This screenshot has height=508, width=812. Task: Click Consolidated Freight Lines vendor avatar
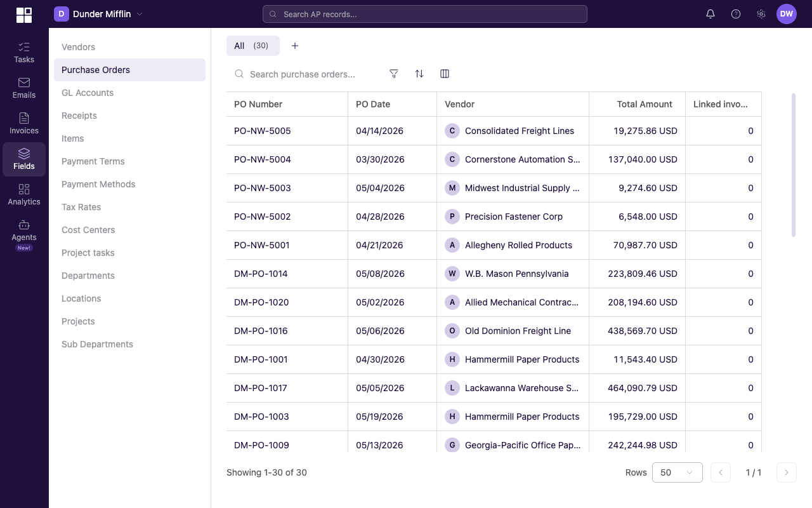pos(452,131)
